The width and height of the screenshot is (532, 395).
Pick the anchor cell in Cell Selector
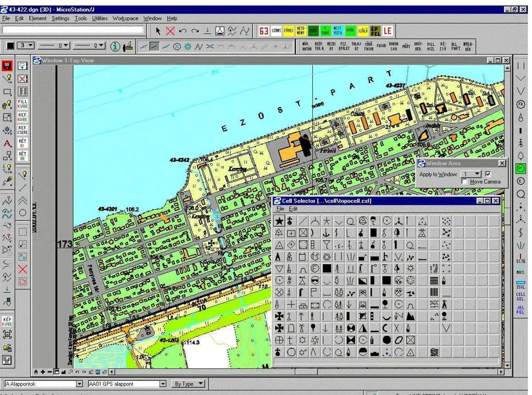pyautogui.click(x=327, y=233)
